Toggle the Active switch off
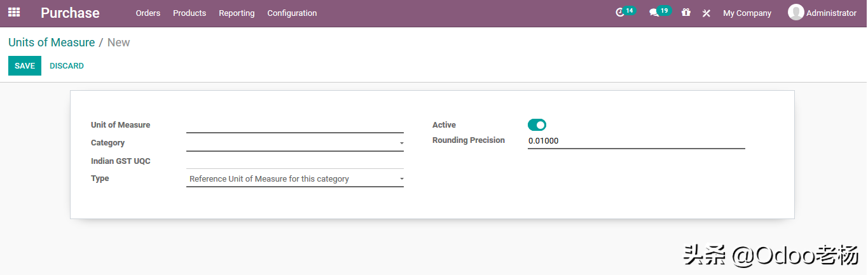Image resolution: width=868 pixels, height=275 pixels. point(537,125)
